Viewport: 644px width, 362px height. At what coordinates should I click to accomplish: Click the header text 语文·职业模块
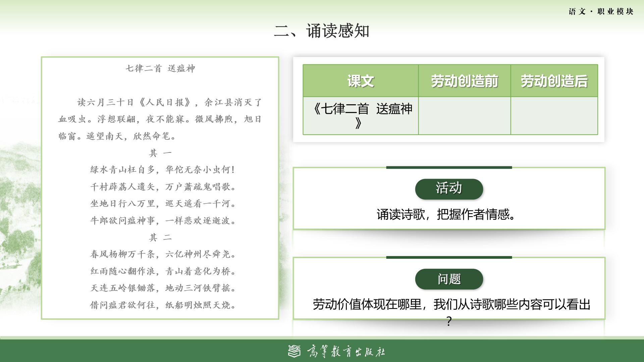601,11
